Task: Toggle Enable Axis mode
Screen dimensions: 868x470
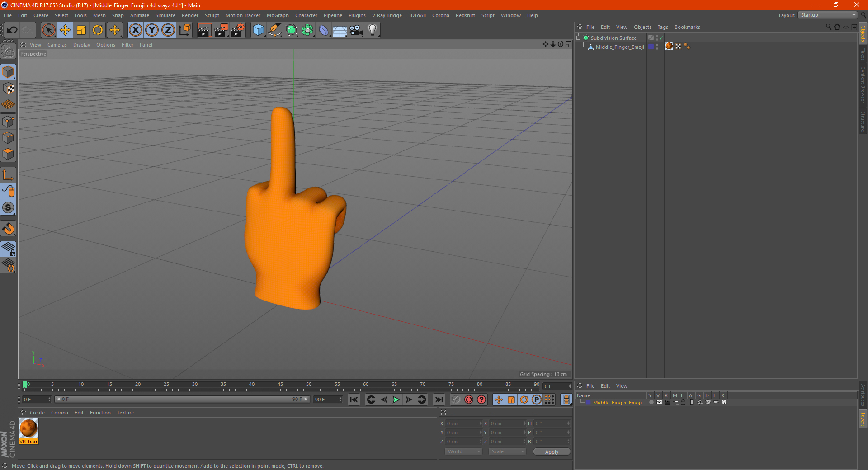Action: point(8,174)
